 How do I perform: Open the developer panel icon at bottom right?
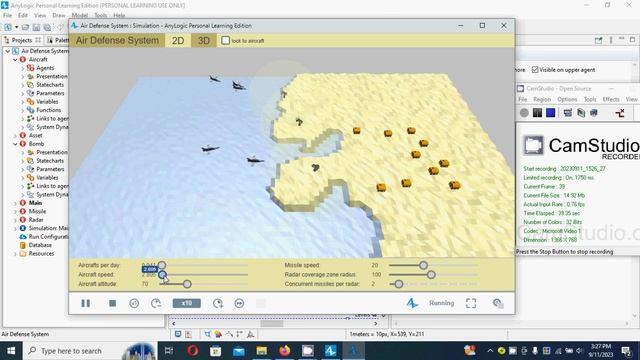498,303
